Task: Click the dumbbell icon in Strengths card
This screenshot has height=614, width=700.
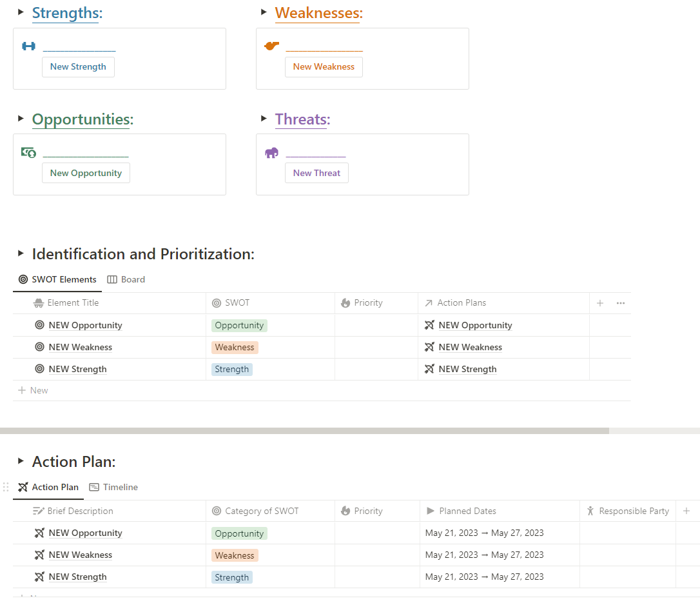Action: pyautogui.click(x=28, y=46)
